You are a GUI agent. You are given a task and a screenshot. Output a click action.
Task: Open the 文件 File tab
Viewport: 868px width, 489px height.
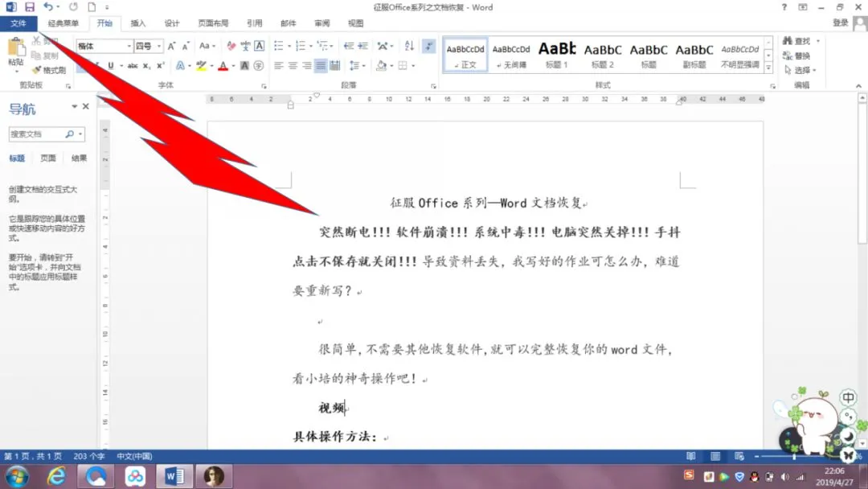coord(18,23)
